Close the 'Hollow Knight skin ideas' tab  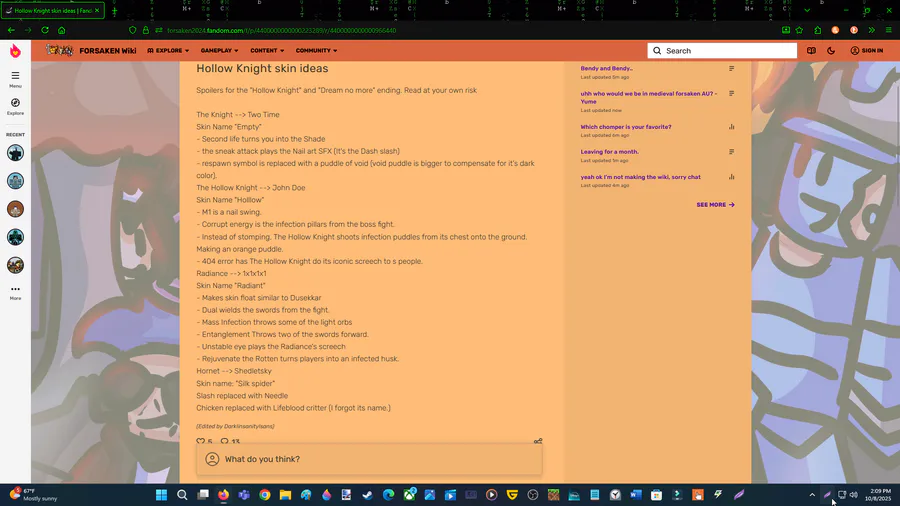point(97,10)
